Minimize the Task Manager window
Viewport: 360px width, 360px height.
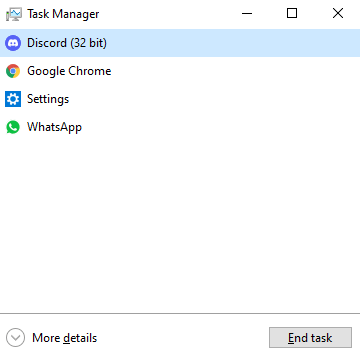[247, 14]
